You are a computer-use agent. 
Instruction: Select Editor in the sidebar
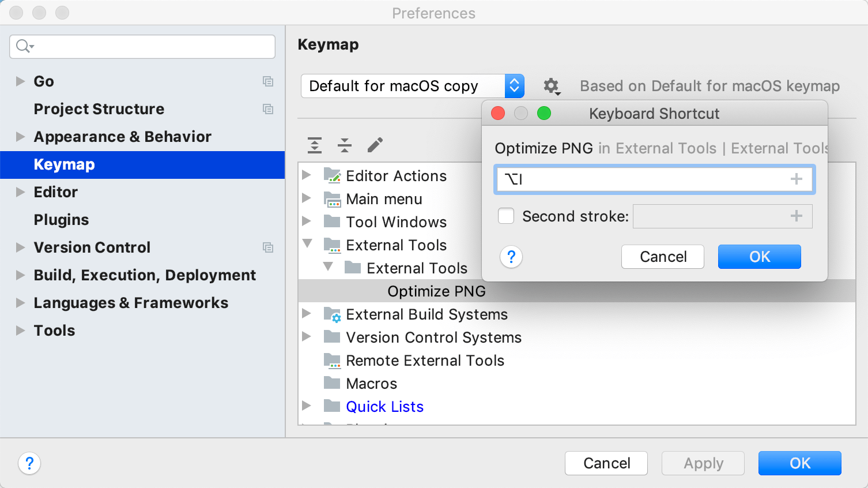pyautogui.click(x=56, y=192)
